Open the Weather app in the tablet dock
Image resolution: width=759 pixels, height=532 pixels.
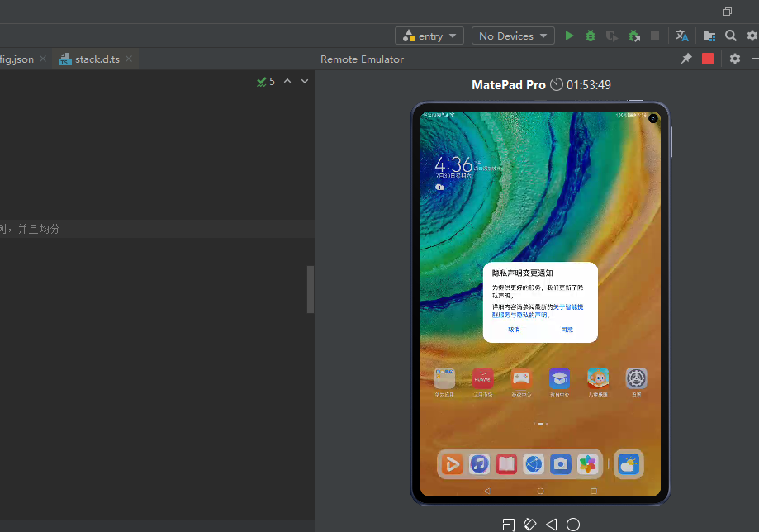point(629,464)
